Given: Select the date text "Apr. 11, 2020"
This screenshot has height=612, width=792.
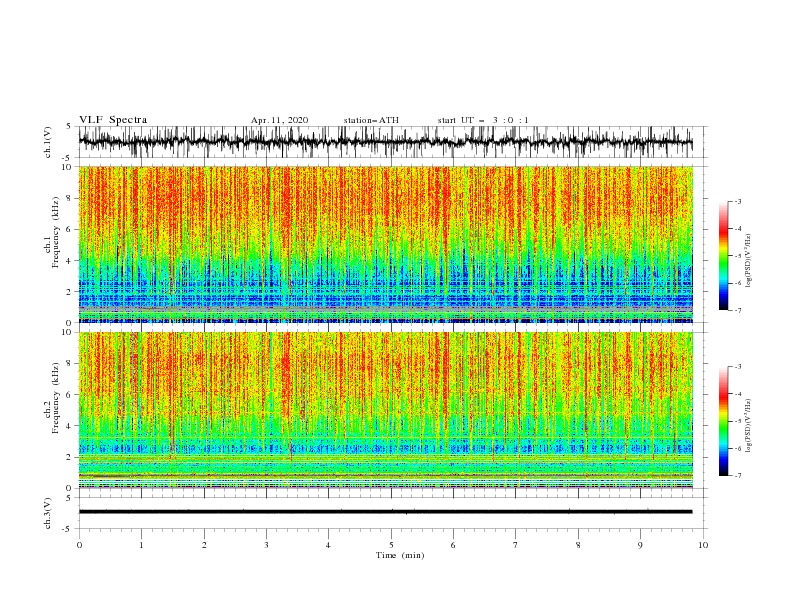Looking at the screenshot, I should (x=279, y=120).
